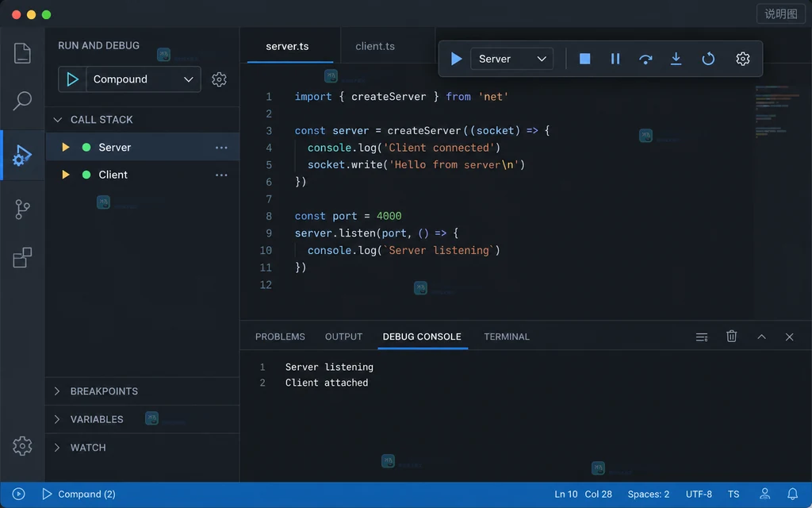Viewport: 812px width, 508px height.
Task: Start debugging with the Compound play button
Action: coord(72,79)
